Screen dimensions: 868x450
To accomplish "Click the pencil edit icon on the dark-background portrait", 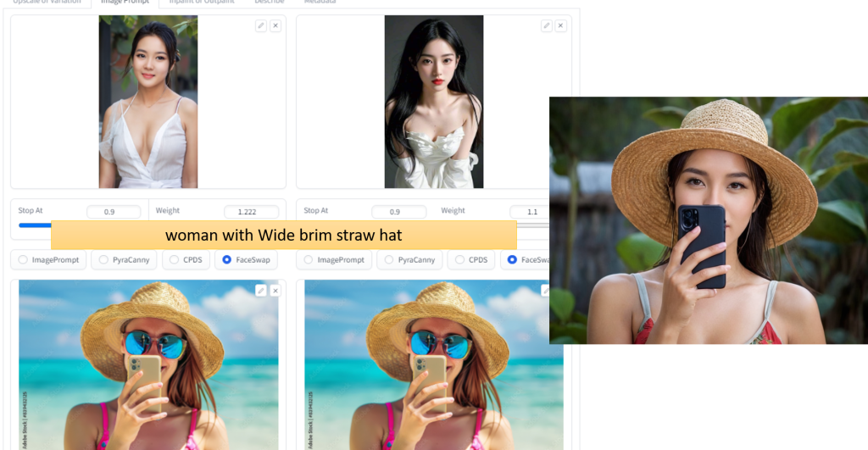I will 547,26.
